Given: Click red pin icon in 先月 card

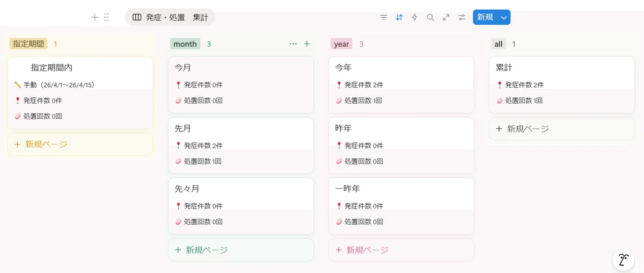Looking at the screenshot, I should click(x=178, y=146).
